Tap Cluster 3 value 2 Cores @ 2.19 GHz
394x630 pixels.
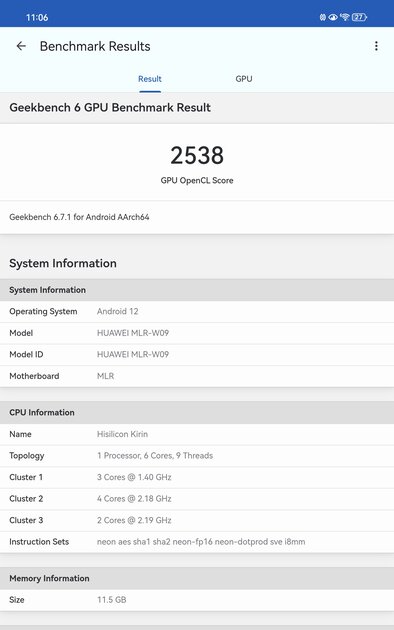point(134,520)
